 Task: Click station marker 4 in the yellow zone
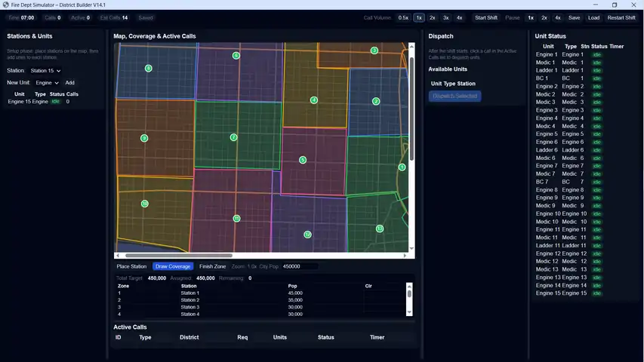click(314, 100)
